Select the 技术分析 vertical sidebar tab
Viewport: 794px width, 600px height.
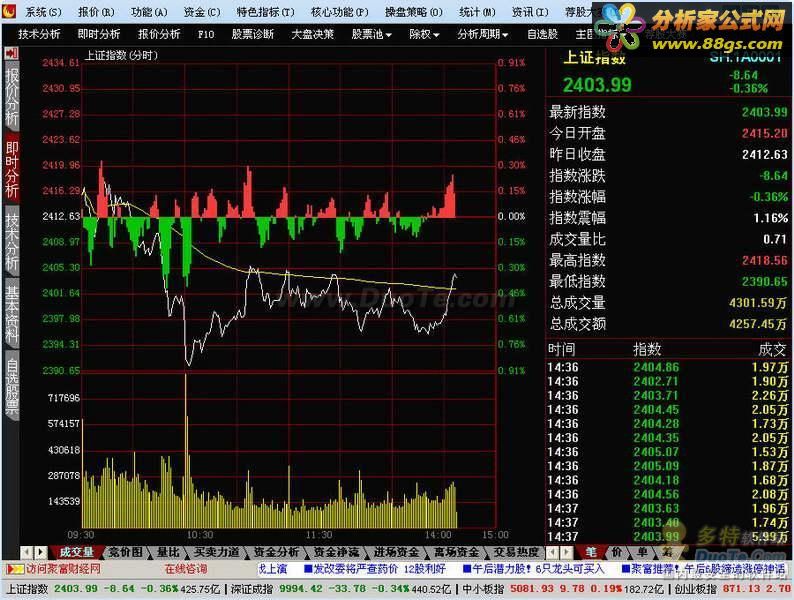[12, 242]
